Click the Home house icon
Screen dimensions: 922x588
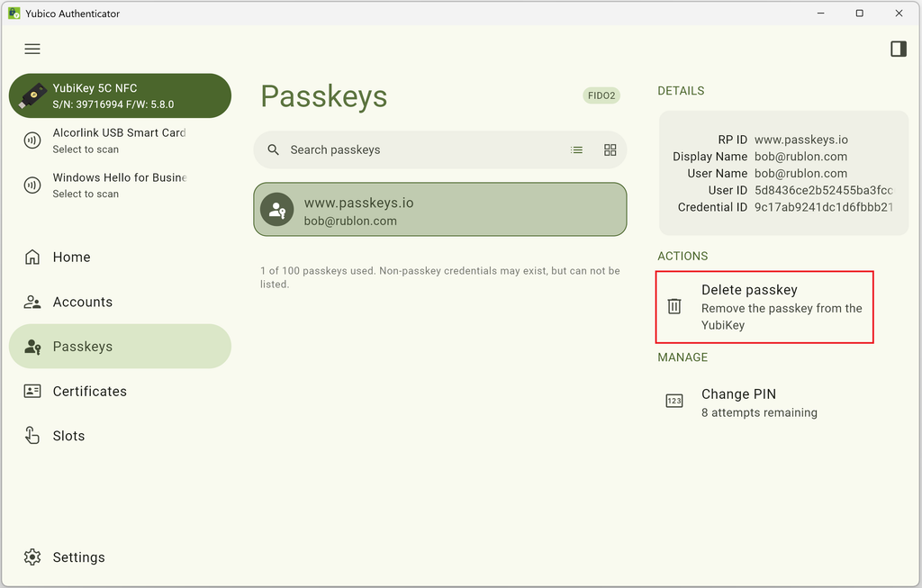(32, 257)
